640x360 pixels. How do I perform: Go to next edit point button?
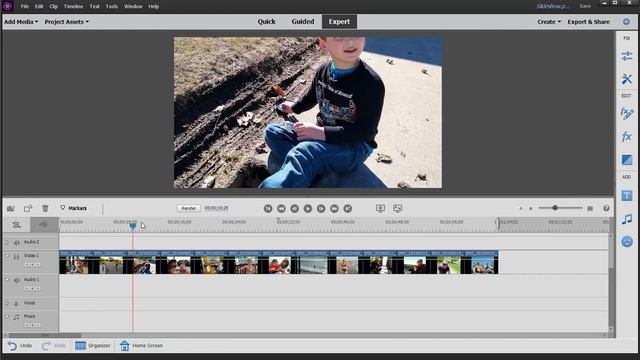(347, 209)
